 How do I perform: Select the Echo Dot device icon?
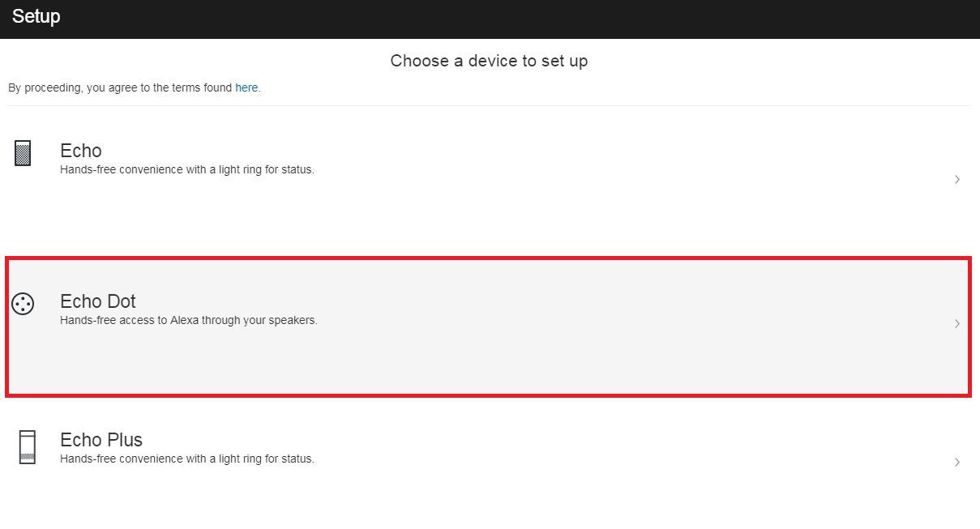click(x=23, y=305)
